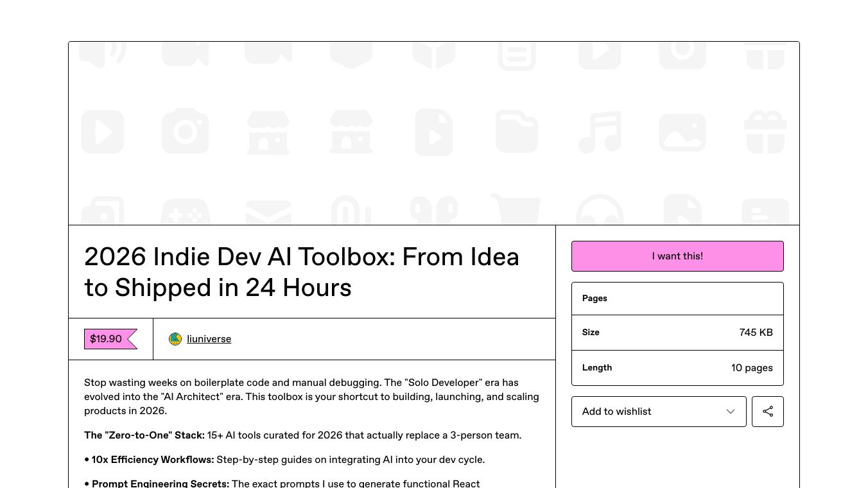Click the "I want this!" button
This screenshot has height=488, width=868.
click(677, 256)
